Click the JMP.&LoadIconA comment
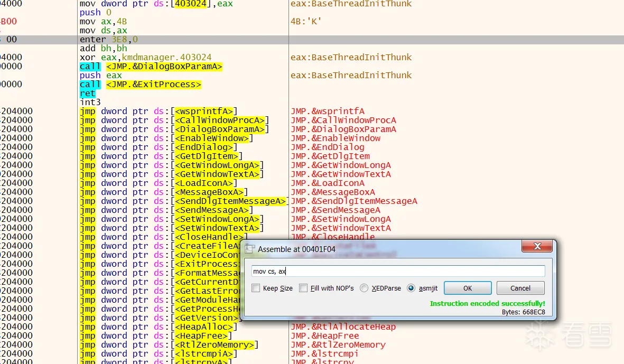This screenshot has width=624, height=364. [x=328, y=183]
